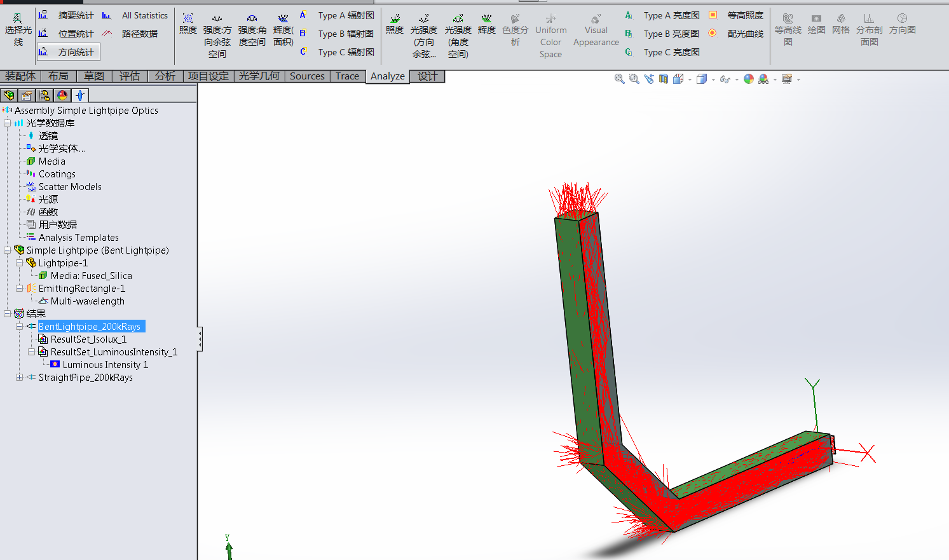Switch to the Sources tab
This screenshot has width=949, height=560.
coord(307,76)
